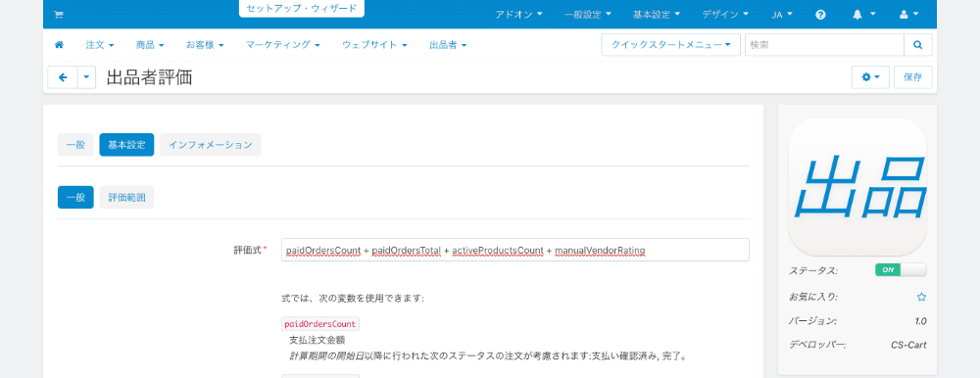This screenshot has height=378, width=980.
Task: Open the user account icon menu
Action: point(908,15)
